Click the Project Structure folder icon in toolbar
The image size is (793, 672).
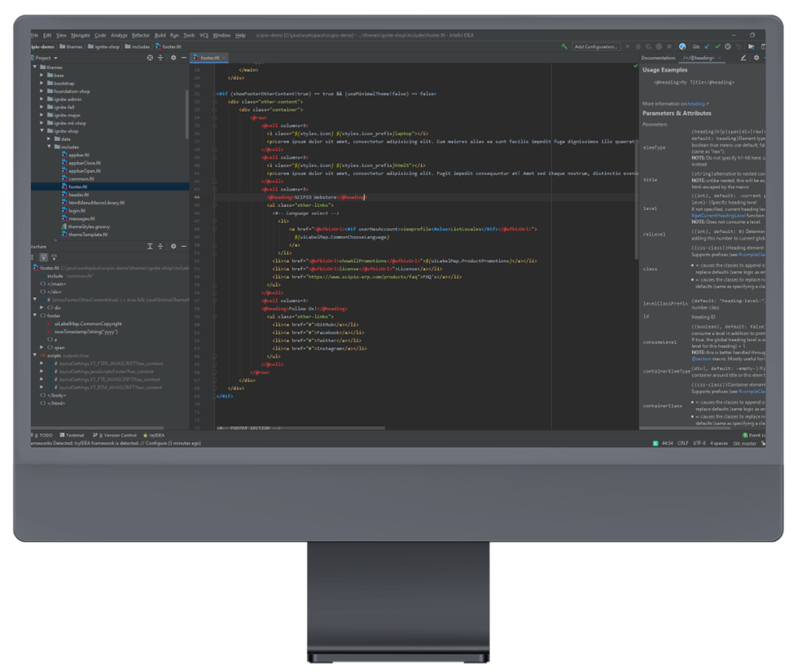tap(751, 46)
